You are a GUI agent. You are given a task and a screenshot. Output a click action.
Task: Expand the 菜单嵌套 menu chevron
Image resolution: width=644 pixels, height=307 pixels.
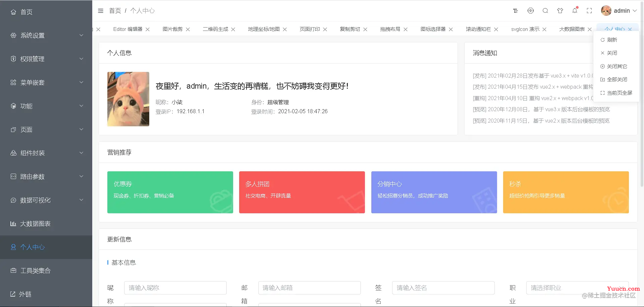81,82
